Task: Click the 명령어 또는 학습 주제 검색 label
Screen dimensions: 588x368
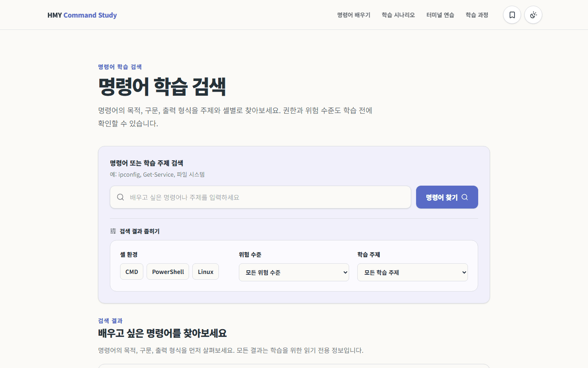Action: coord(147,163)
